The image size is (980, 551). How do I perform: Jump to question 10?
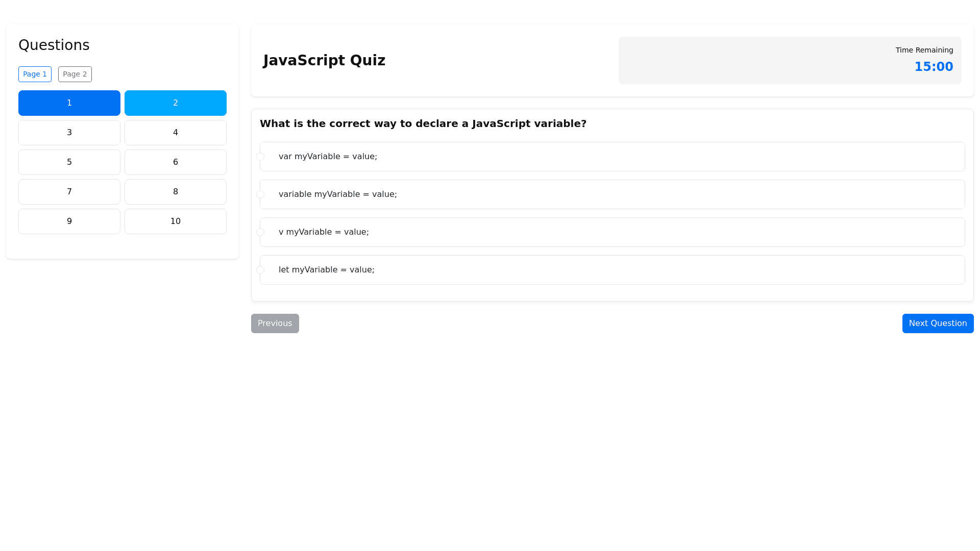[176, 221]
